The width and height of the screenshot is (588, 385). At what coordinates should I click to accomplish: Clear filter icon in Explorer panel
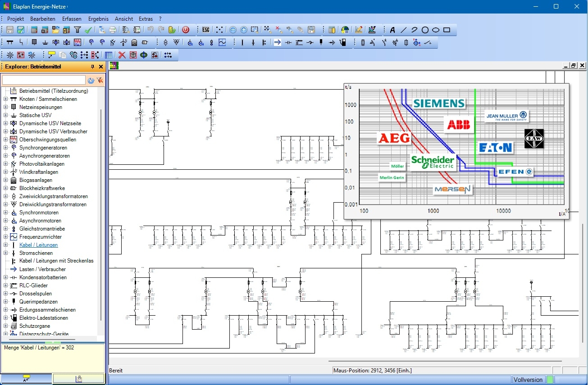(100, 80)
